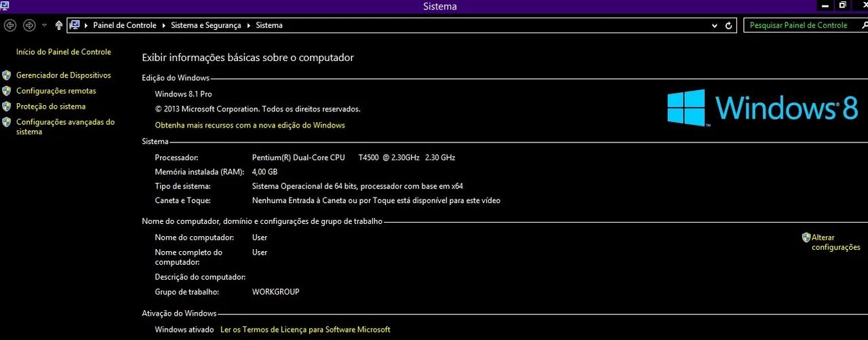Click the Exibir informações básicas heading
The width and height of the screenshot is (868, 340).
[248, 58]
